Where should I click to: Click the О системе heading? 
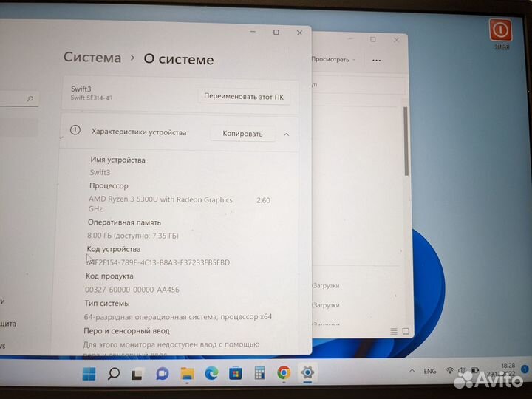[x=179, y=59]
